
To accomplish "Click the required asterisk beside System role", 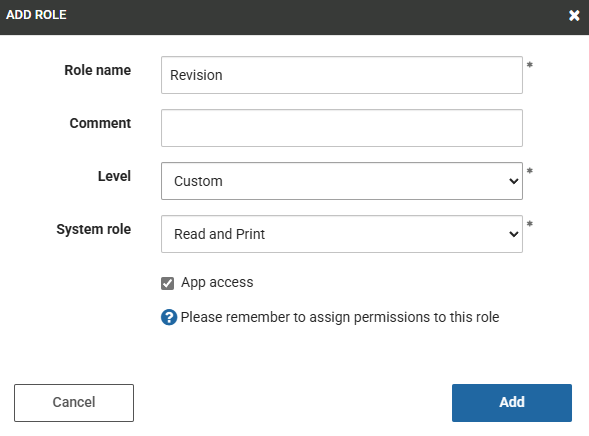I will coord(530,224).
